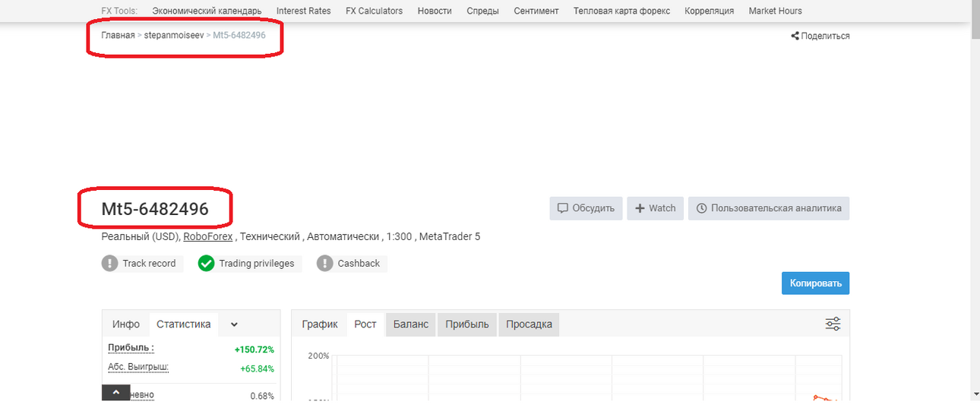Click the +65.84% gain value
The image size is (980, 408).
point(257,369)
